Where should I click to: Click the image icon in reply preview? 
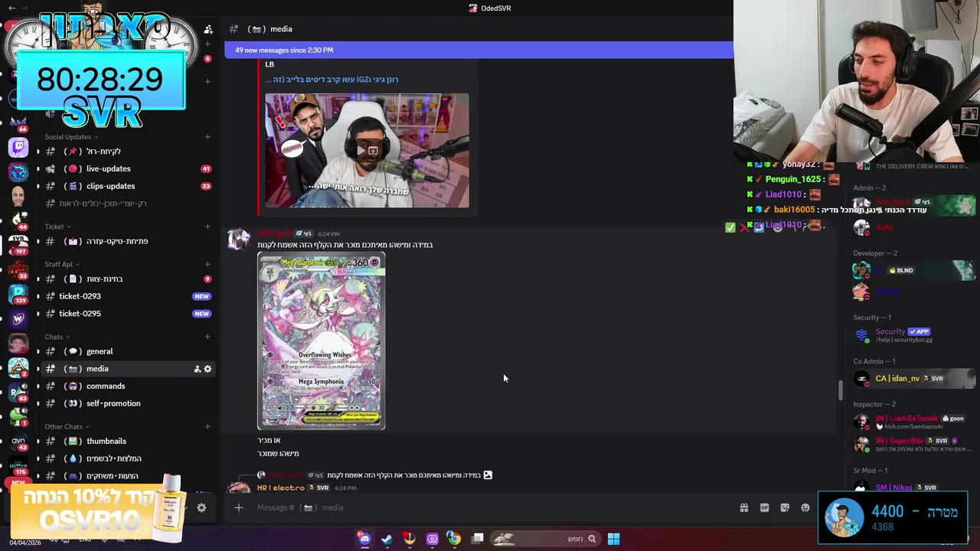pos(488,475)
